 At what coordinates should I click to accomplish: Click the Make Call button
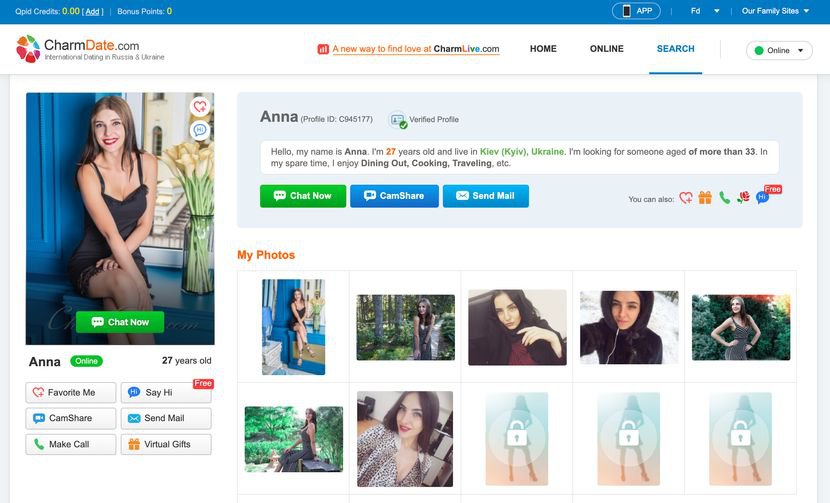[x=71, y=444]
